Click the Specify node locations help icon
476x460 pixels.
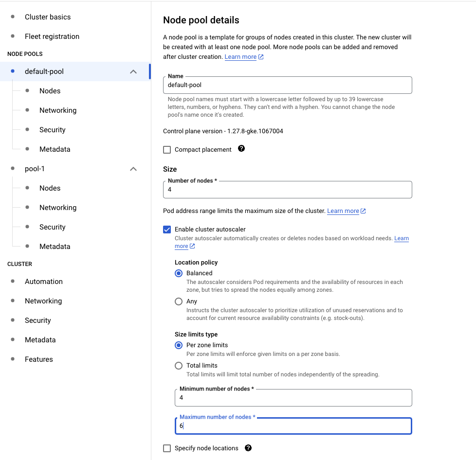pos(248,448)
